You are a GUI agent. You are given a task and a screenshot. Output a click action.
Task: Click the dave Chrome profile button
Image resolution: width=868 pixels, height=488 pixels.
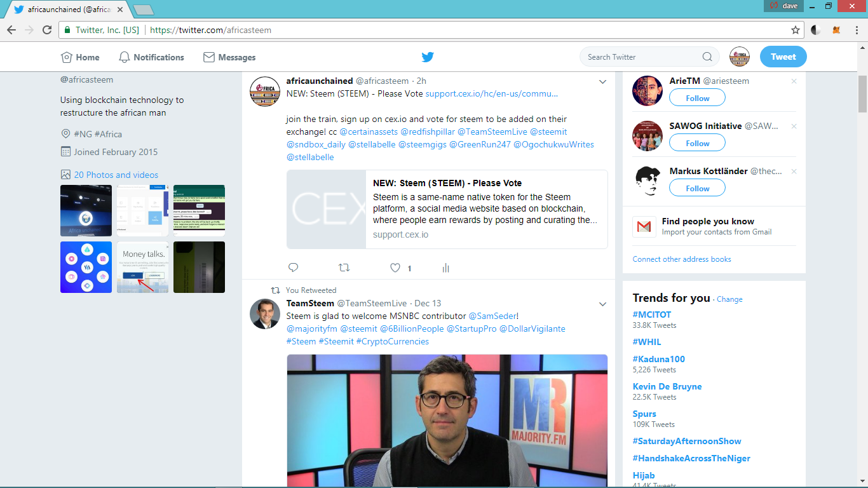point(783,6)
